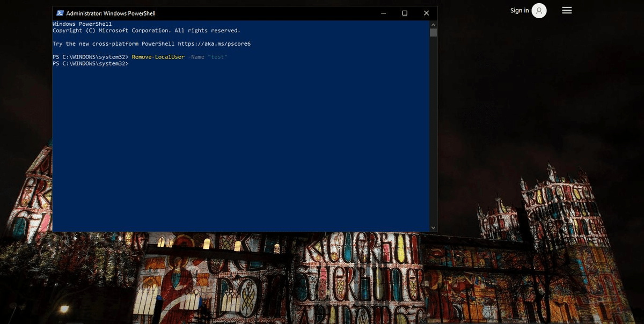
Task: Close the Administrator PowerShell window
Action: [426, 13]
